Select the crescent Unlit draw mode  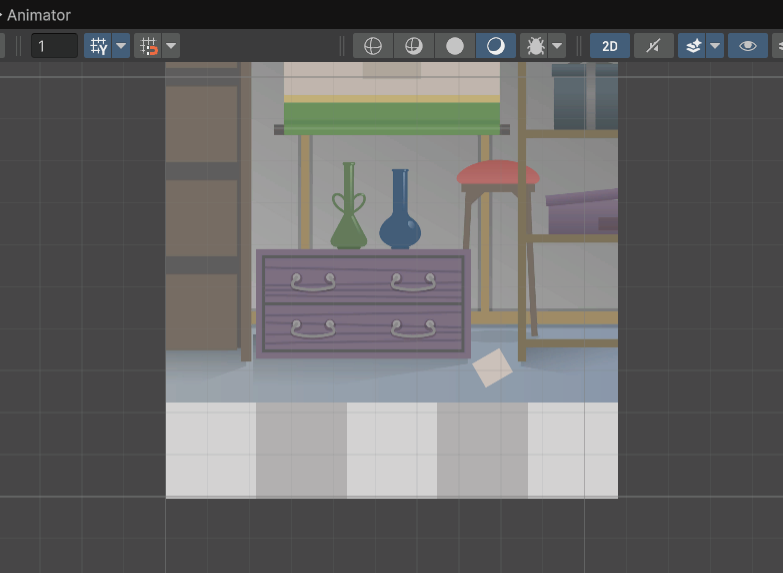495,46
